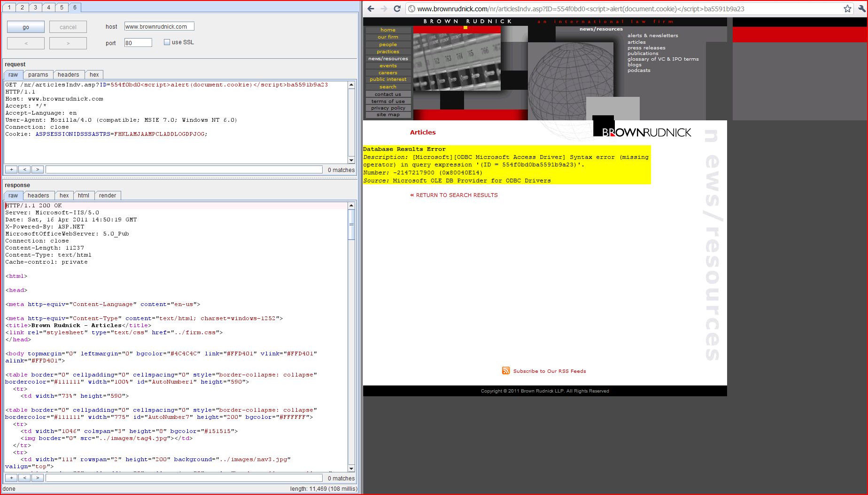The width and height of the screenshot is (868, 495).
Task: Switch to repeater tab 3
Action: (x=35, y=7)
